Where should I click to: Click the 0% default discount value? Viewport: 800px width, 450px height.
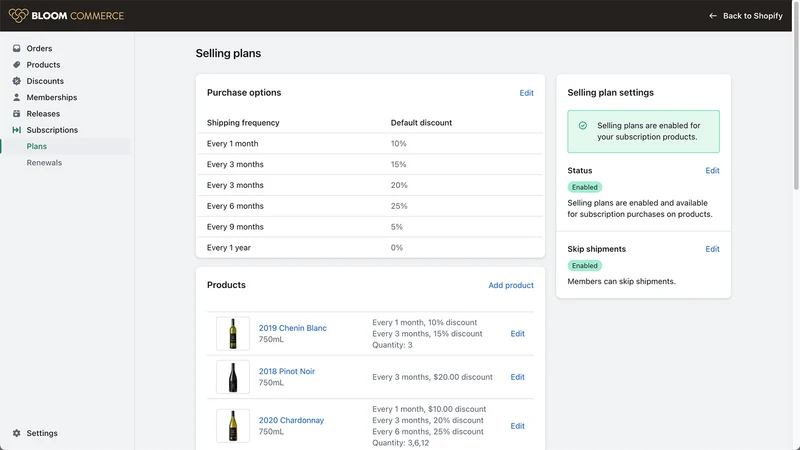[x=396, y=248]
